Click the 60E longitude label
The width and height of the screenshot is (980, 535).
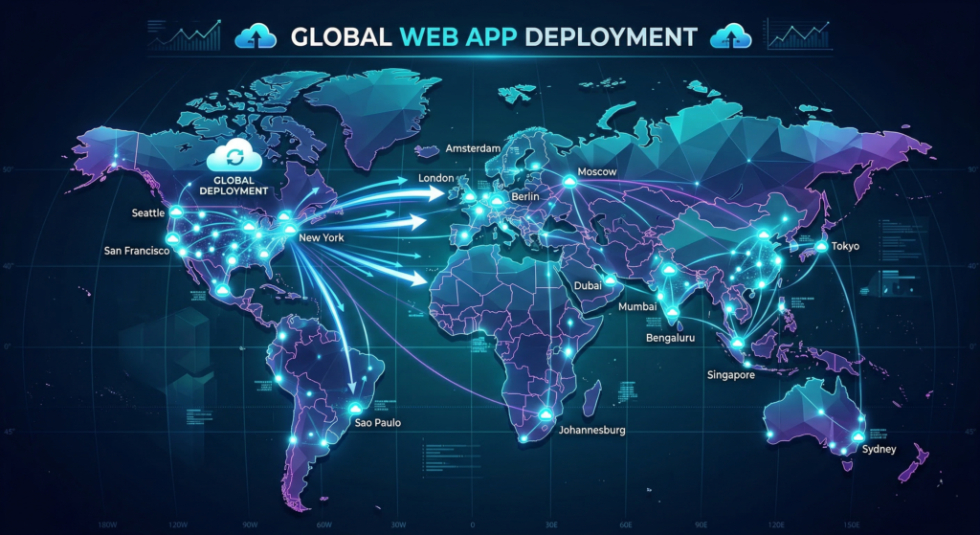click(x=627, y=524)
